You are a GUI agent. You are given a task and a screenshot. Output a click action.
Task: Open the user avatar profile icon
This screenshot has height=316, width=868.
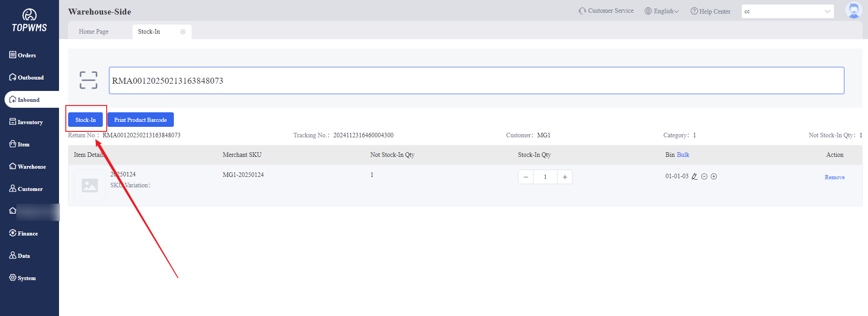tap(853, 10)
